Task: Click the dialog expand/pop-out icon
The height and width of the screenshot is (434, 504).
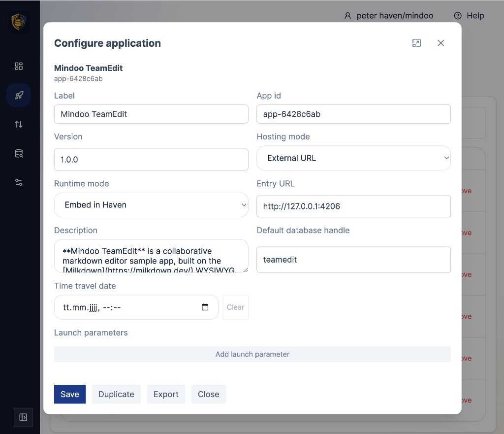Action: [416, 43]
